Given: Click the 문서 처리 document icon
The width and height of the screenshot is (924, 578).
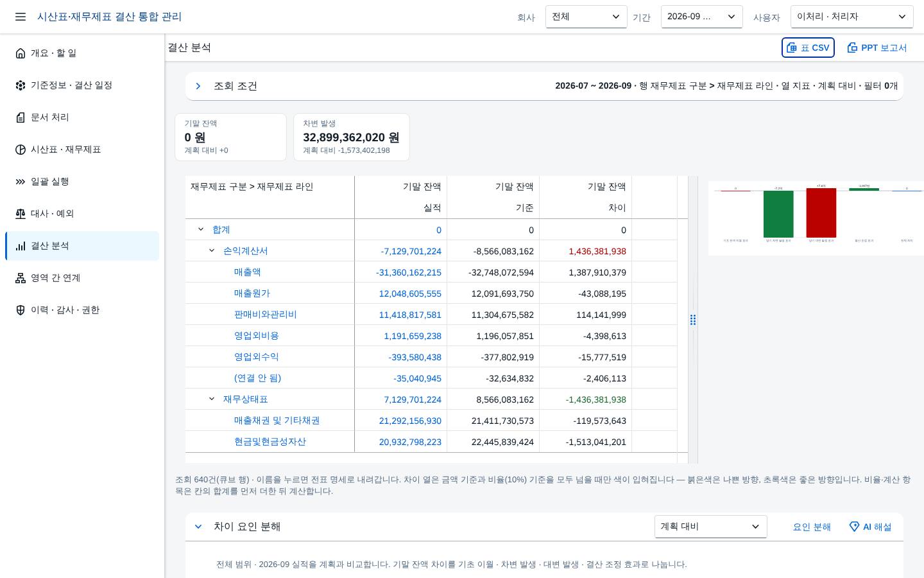Looking at the screenshot, I should coord(21,118).
